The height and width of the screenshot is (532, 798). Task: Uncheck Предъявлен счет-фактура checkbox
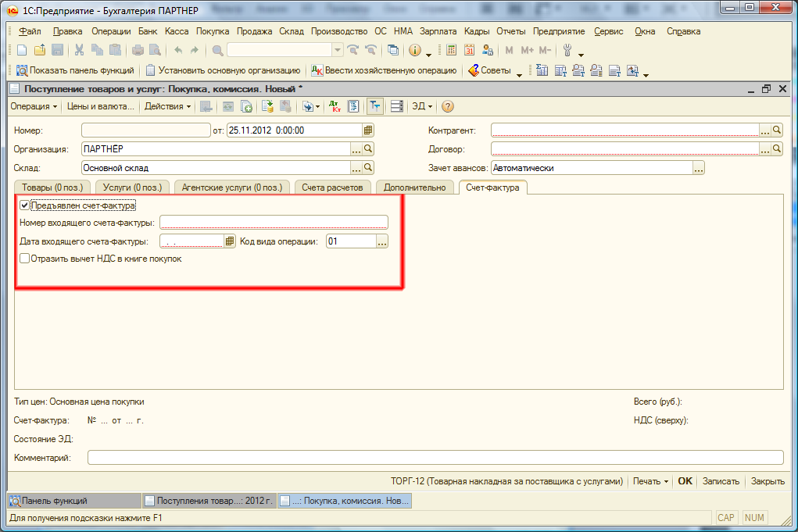tap(25, 205)
